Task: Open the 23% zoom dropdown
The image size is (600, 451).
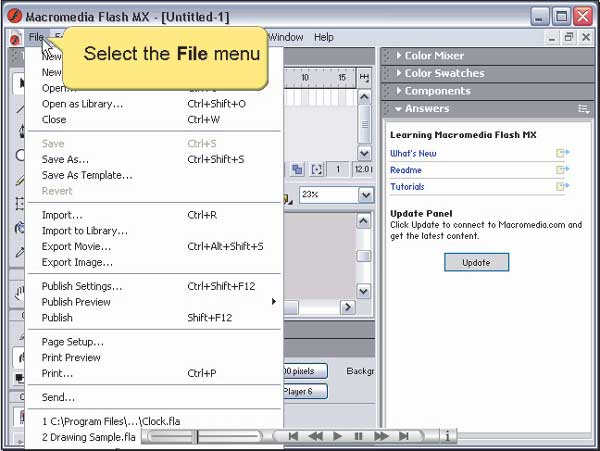Action: pos(364,195)
